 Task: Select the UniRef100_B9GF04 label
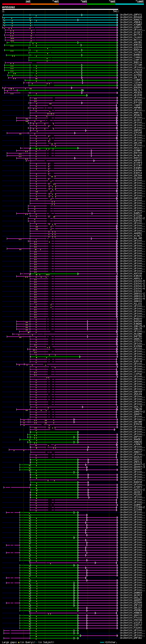click(x=131, y=50)
